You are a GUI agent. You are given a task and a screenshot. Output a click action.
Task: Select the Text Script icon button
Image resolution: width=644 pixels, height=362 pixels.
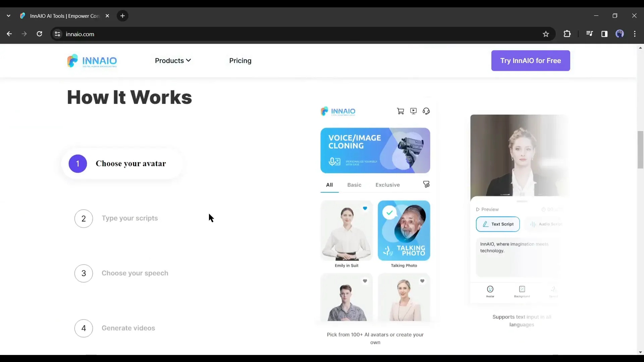click(498, 224)
